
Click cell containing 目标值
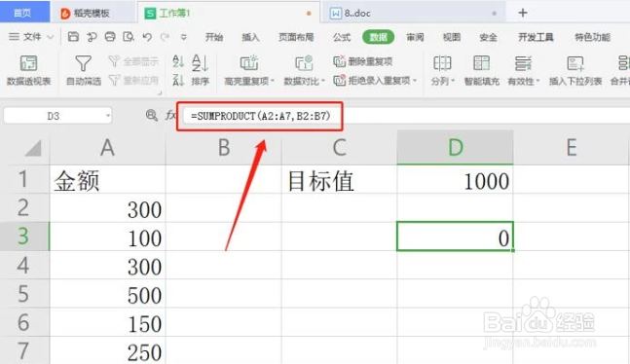pyautogui.click(x=339, y=180)
